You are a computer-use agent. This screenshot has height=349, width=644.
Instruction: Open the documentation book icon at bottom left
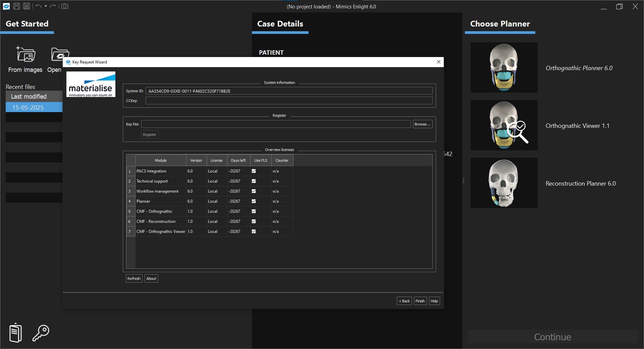click(15, 333)
